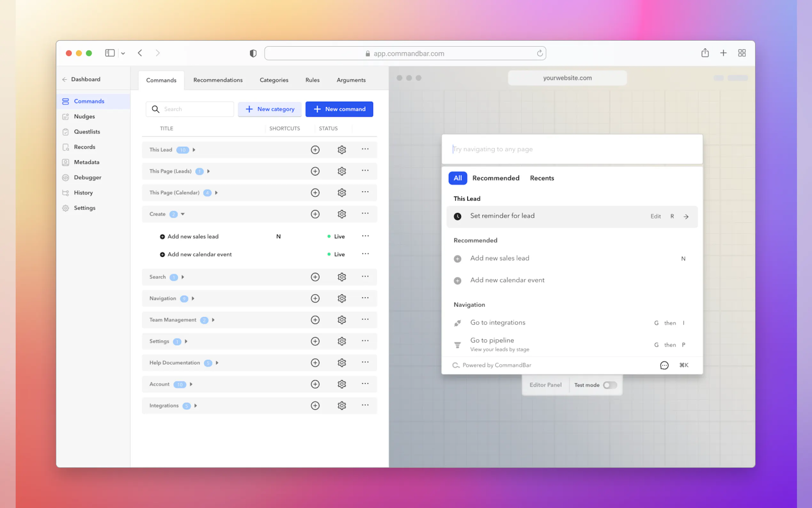Collapse the Create category
This screenshot has width=812, height=508.
[x=183, y=214]
